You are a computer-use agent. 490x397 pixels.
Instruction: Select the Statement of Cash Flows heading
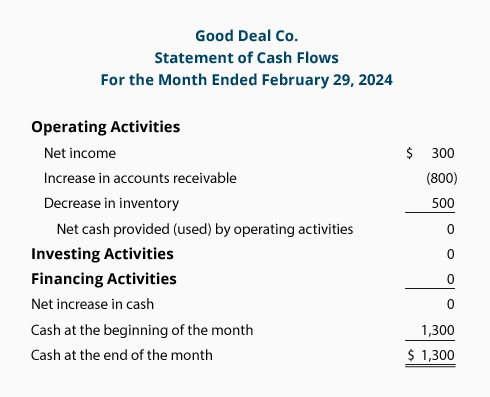pyautogui.click(x=246, y=58)
